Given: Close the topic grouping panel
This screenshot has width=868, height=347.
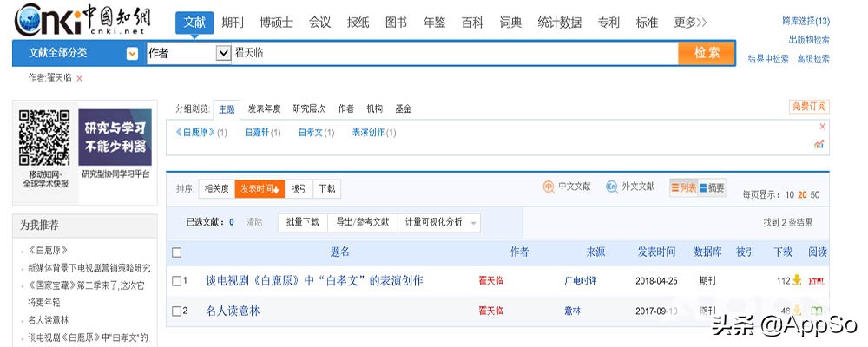Looking at the screenshot, I should (822, 127).
